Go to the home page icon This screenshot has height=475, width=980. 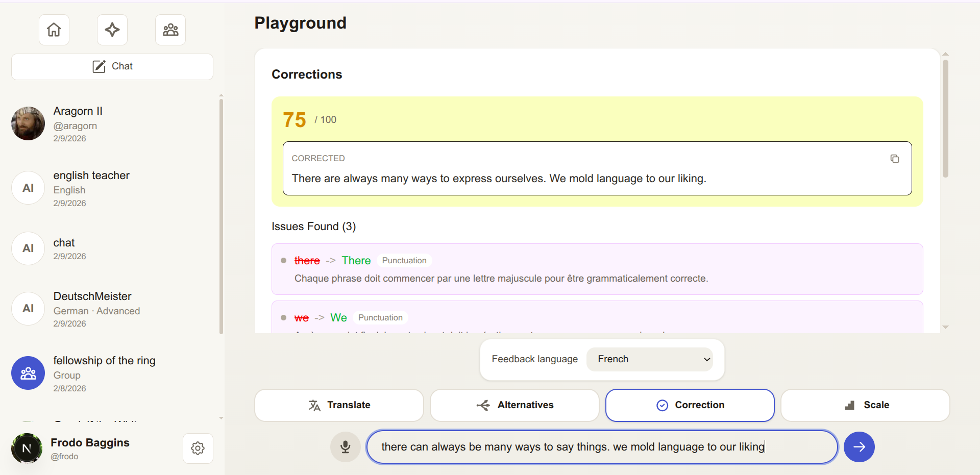click(x=54, y=30)
